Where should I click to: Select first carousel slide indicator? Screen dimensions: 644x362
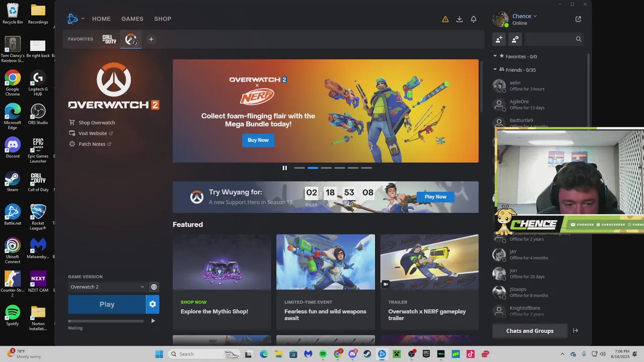299,168
